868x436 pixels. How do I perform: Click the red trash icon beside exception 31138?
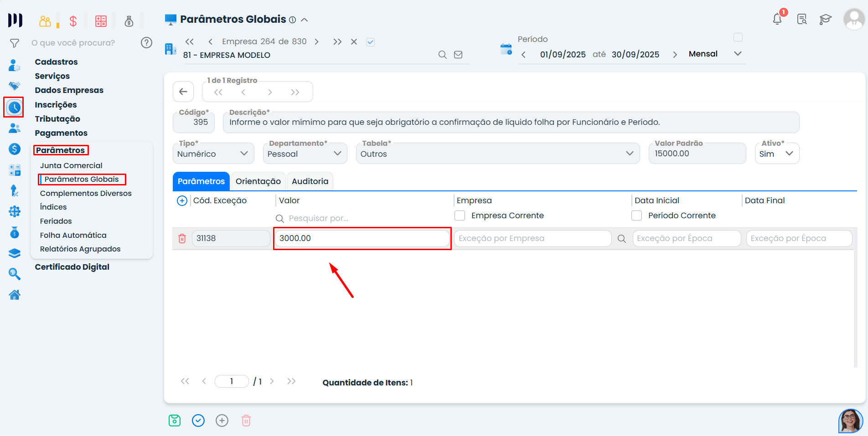[x=182, y=238]
